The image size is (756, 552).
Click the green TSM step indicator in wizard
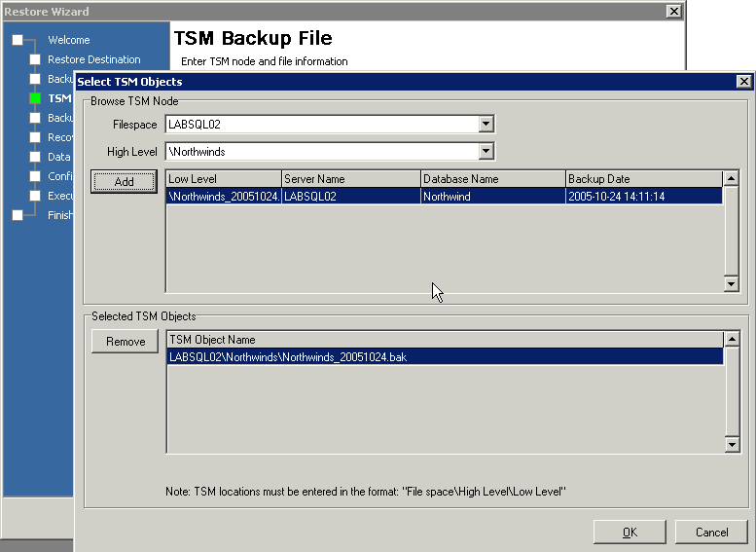(x=35, y=98)
